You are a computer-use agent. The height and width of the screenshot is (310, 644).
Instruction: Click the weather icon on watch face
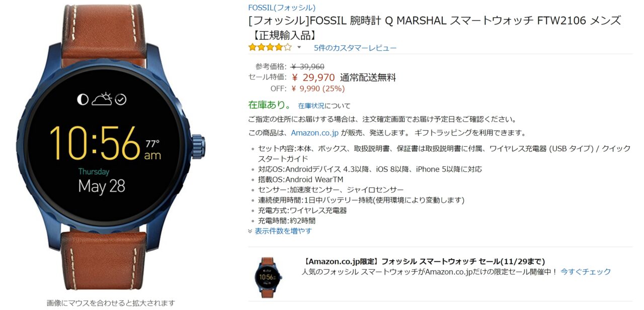click(102, 98)
